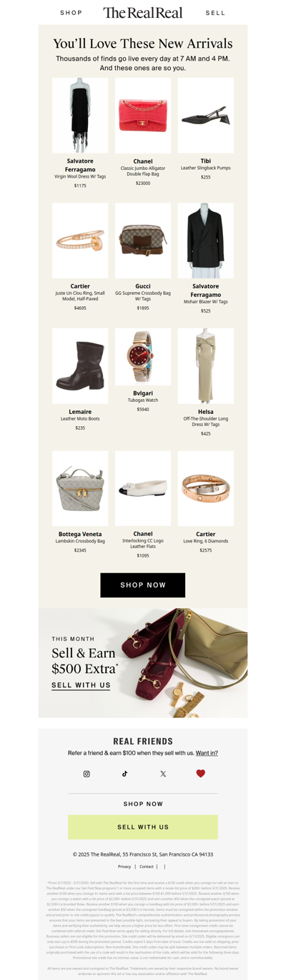Select the Cartier Juste Un Clou ring image

80,241
